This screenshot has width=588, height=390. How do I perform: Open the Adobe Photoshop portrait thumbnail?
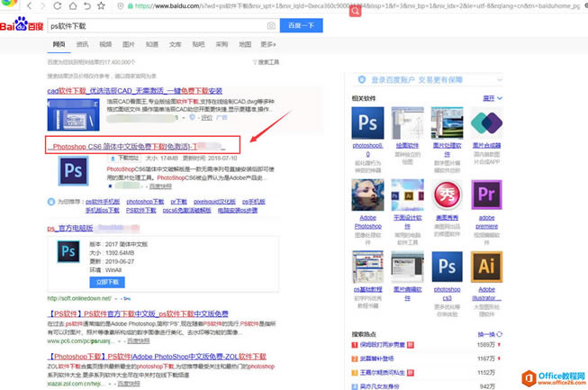click(367, 195)
